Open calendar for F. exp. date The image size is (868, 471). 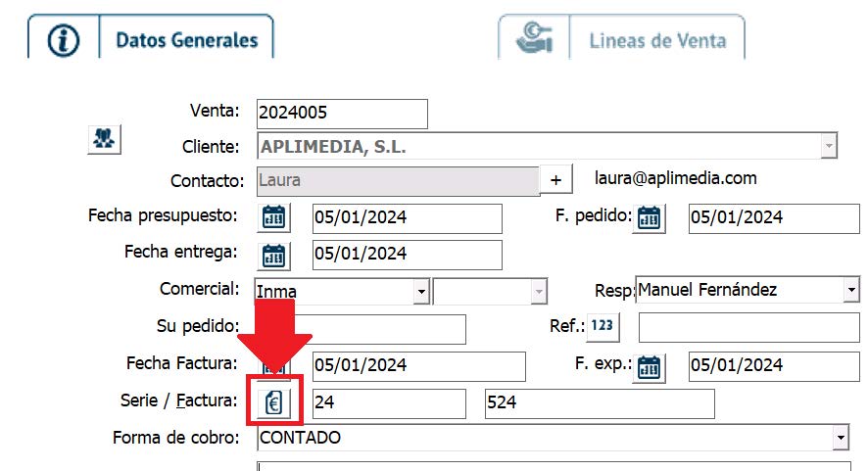tap(649, 367)
